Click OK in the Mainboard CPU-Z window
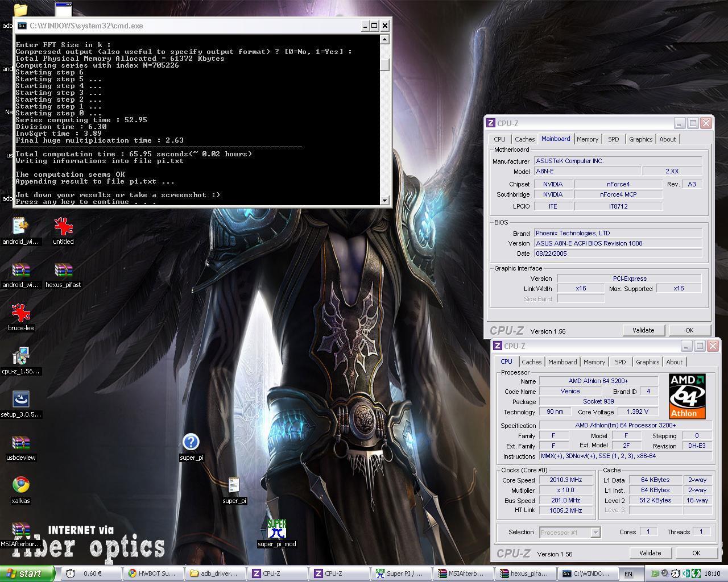728x582 pixels. click(689, 330)
